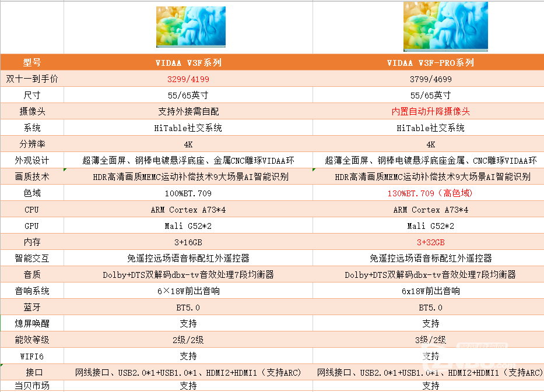The width and height of the screenshot is (544, 392).
Task: Select the 智能交互 row label
Action: tap(32, 258)
